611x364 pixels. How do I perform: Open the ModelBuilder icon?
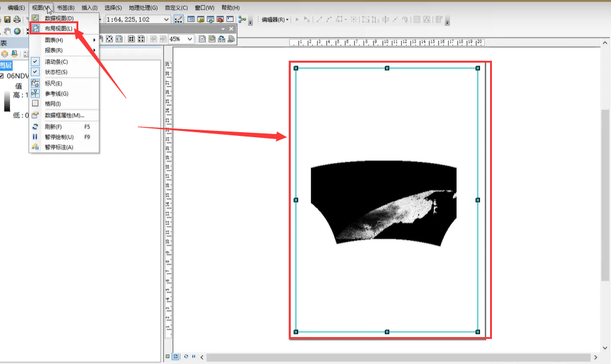click(243, 19)
